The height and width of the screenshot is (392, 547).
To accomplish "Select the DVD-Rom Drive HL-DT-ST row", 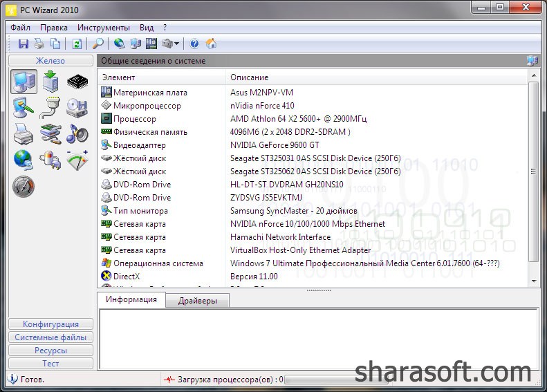I will pyautogui.click(x=313, y=185).
